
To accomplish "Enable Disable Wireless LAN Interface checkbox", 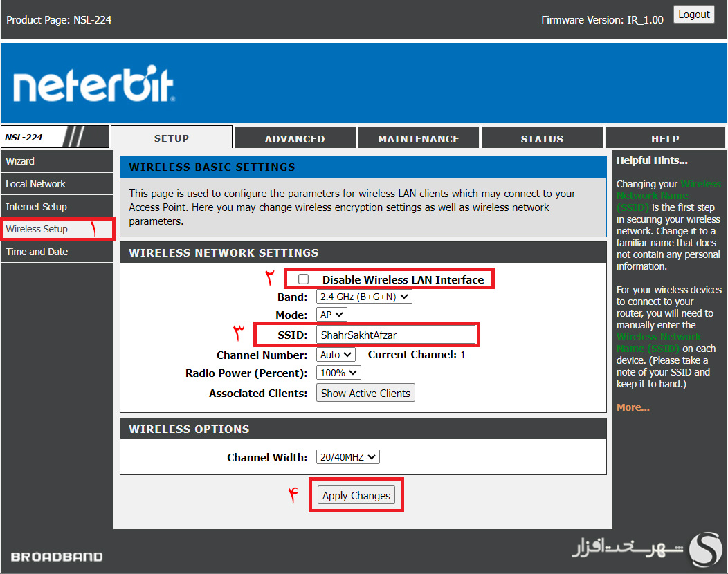I will click(x=302, y=279).
